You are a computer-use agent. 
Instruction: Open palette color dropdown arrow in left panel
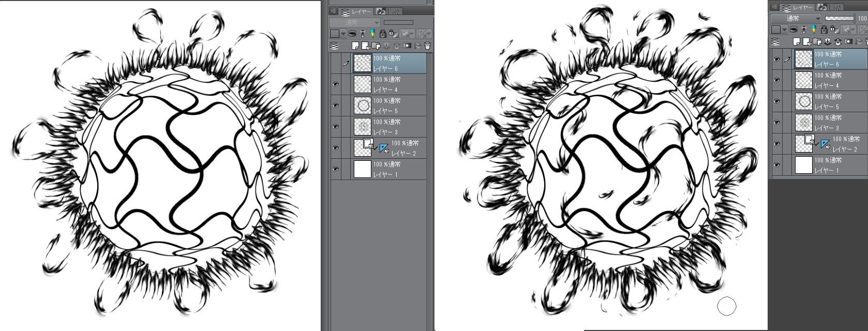(343, 34)
